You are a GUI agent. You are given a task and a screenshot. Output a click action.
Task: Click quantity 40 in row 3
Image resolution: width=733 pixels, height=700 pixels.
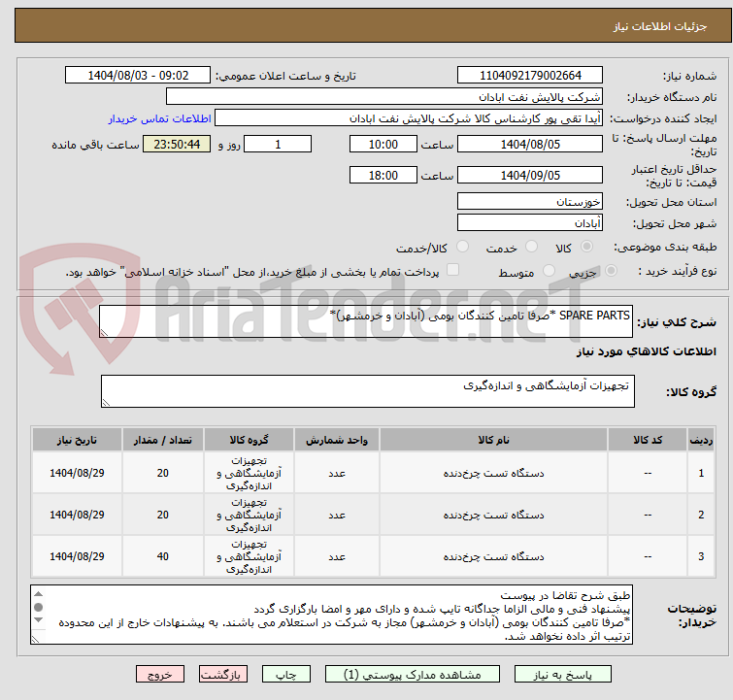pyautogui.click(x=163, y=556)
